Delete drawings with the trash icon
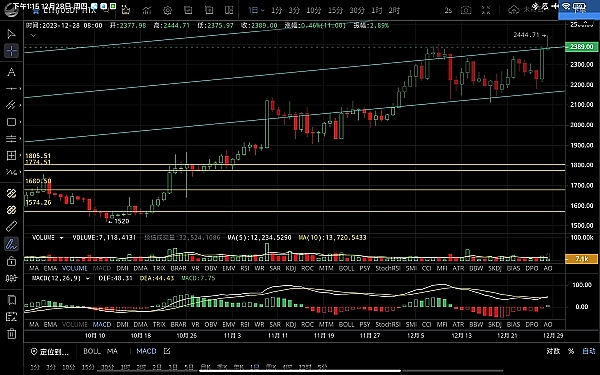 (11, 333)
